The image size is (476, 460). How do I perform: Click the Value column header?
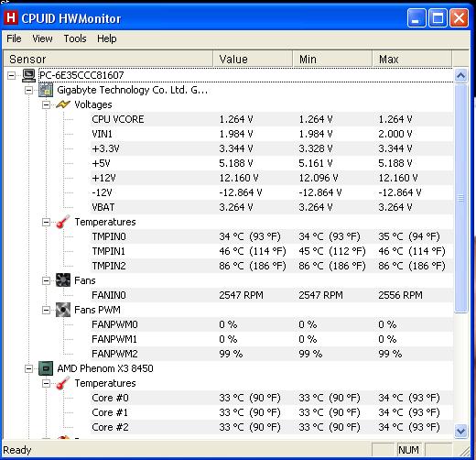(x=253, y=59)
